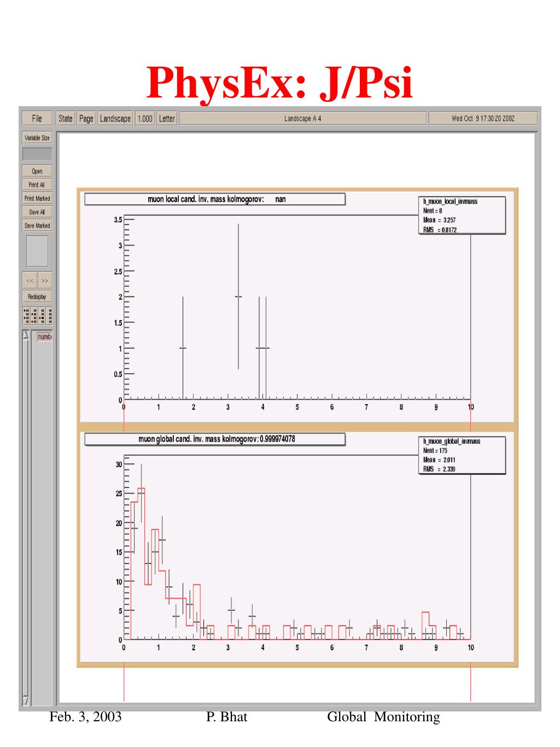Open the File menu
Screen dimensions: 560x747
coord(37,118)
